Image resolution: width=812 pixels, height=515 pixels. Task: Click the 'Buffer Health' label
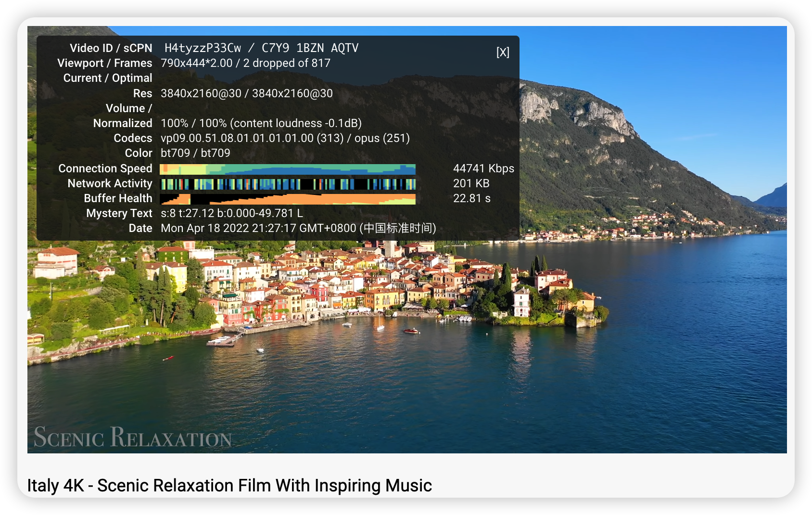pos(118,198)
